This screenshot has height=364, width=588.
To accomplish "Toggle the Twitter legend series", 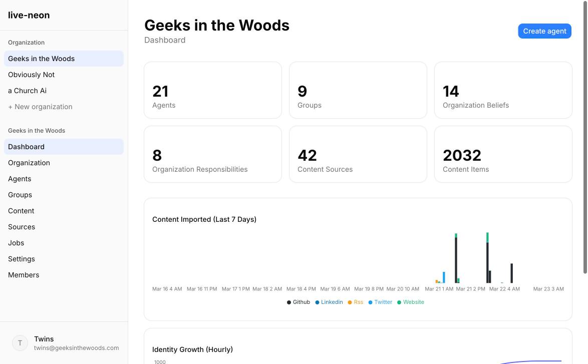I will pyautogui.click(x=380, y=302).
